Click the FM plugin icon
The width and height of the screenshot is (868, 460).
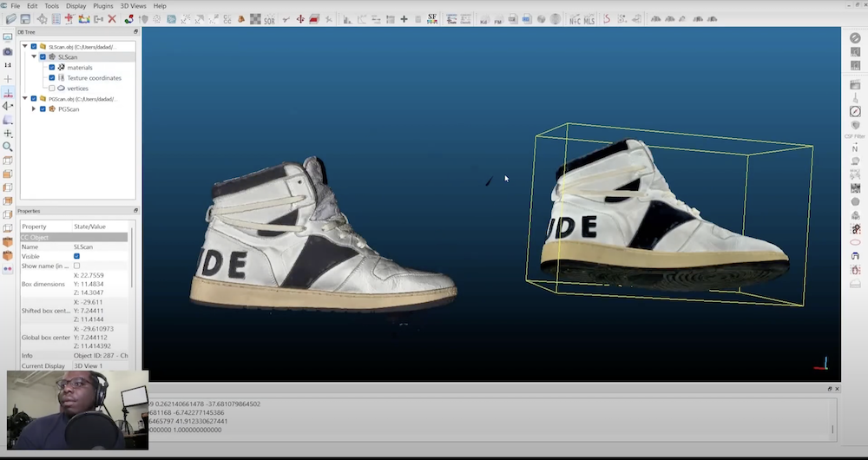497,19
